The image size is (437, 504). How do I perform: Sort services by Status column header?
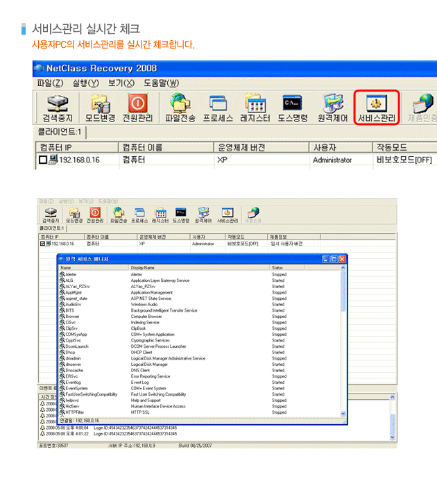[x=287, y=267]
